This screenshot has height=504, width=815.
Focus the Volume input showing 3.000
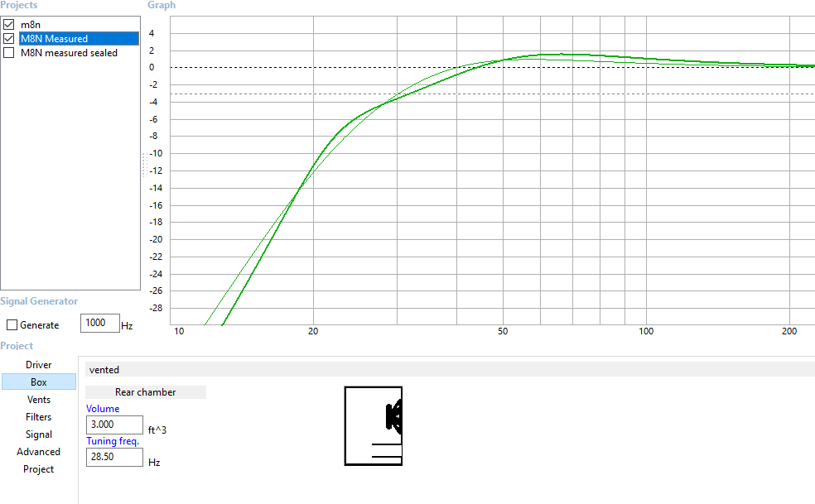tap(113, 424)
